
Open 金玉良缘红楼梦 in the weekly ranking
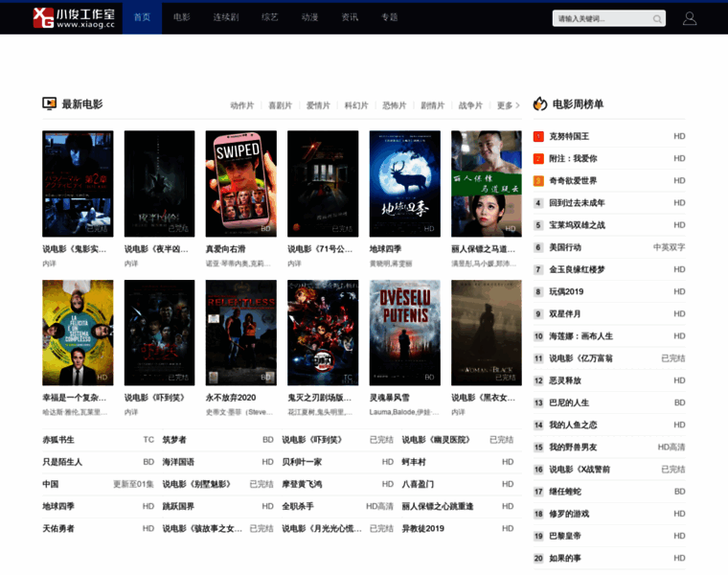[x=577, y=269]
